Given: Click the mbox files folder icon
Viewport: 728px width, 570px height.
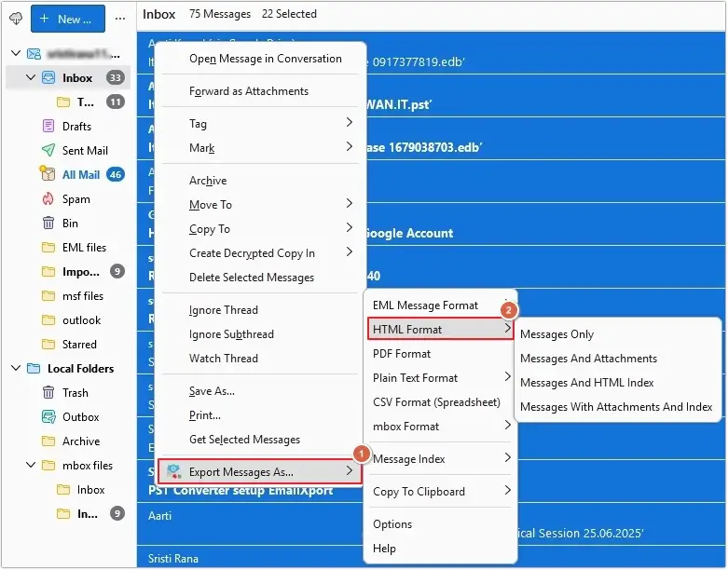Looking at the screenshot, I should click(x=48, y=465).
